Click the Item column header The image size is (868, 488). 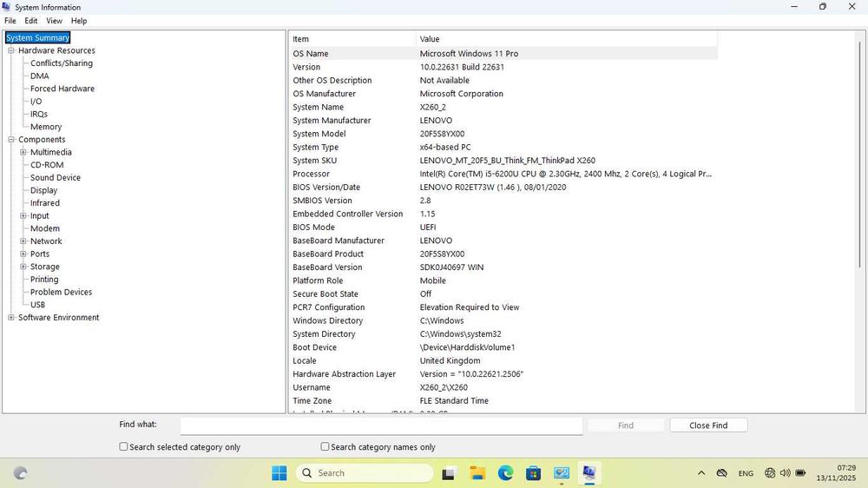pyautogui.click(x=352, y=39)
